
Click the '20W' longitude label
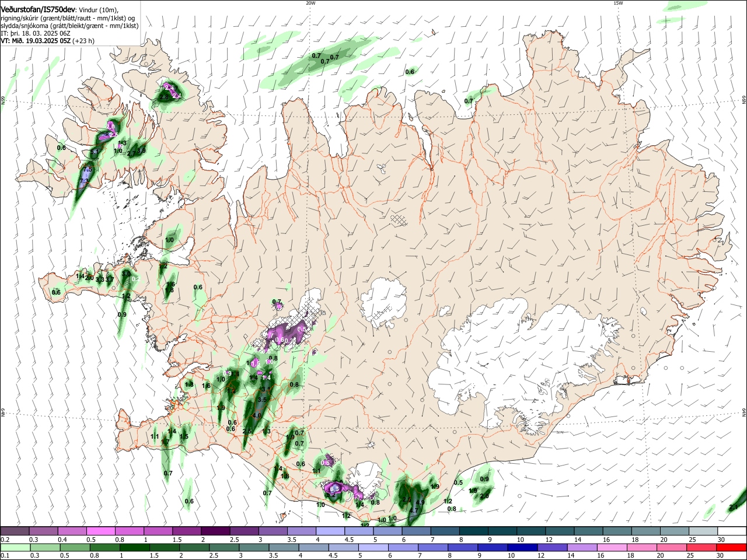point(310,3)
